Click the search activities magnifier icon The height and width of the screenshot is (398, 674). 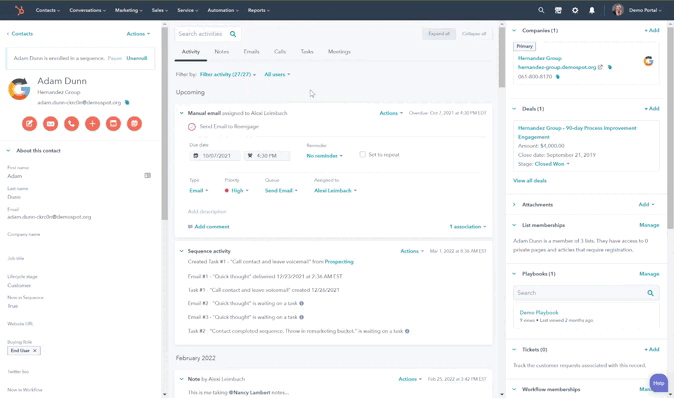233,34
